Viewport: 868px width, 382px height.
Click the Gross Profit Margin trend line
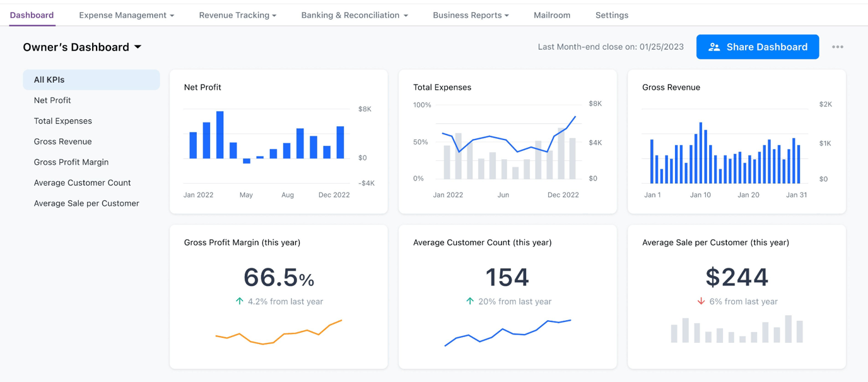278,333
